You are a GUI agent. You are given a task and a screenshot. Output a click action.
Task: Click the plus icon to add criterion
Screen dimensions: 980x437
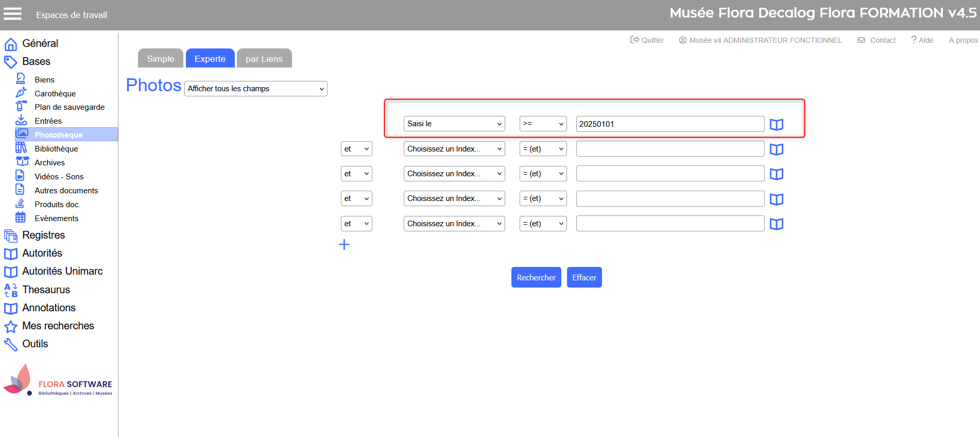pyautogui.click(x=344, y=245)
